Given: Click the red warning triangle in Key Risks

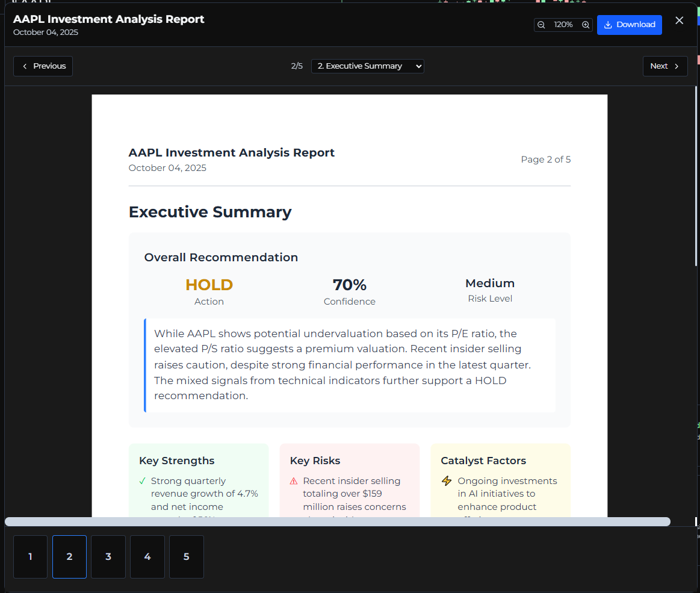Looking at the screenshot, I should coord(293,480).
